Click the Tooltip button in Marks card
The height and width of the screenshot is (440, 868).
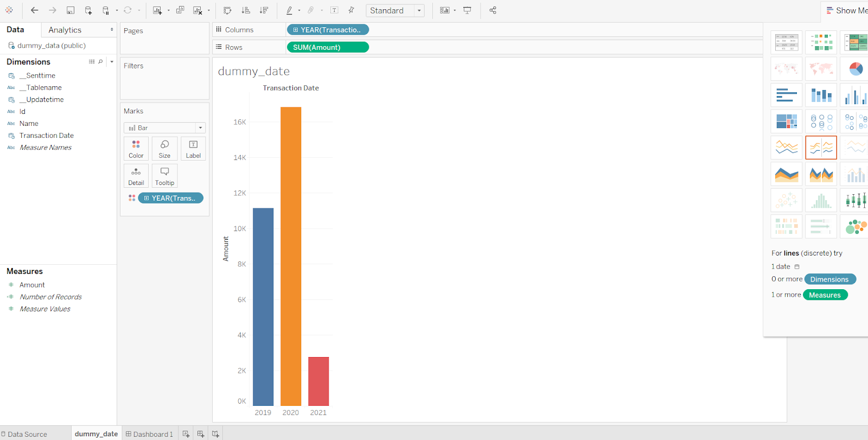tap(164, 176)
